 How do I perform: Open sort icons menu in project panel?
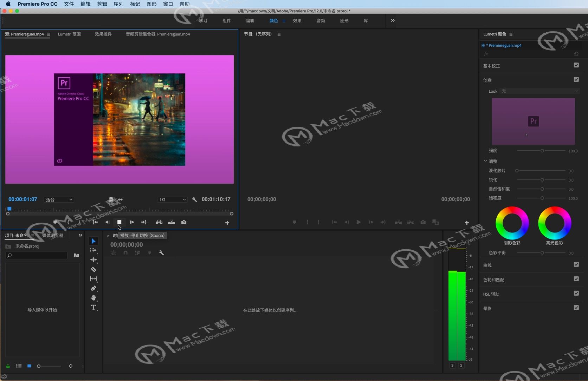[x=71, y=366]
